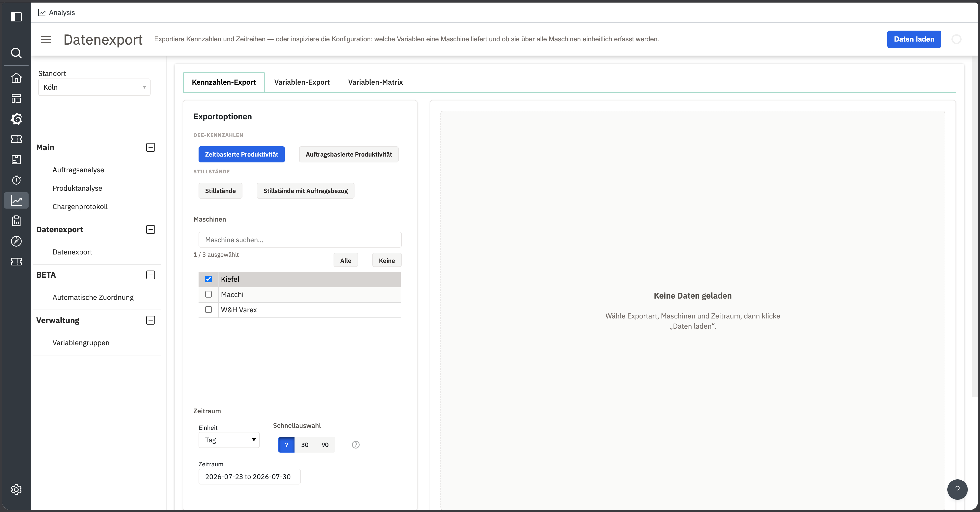Open Variablengruppen in the sidebar
Image resolution: width=980 pixels, height=512 pixels.
coord(81,343)
